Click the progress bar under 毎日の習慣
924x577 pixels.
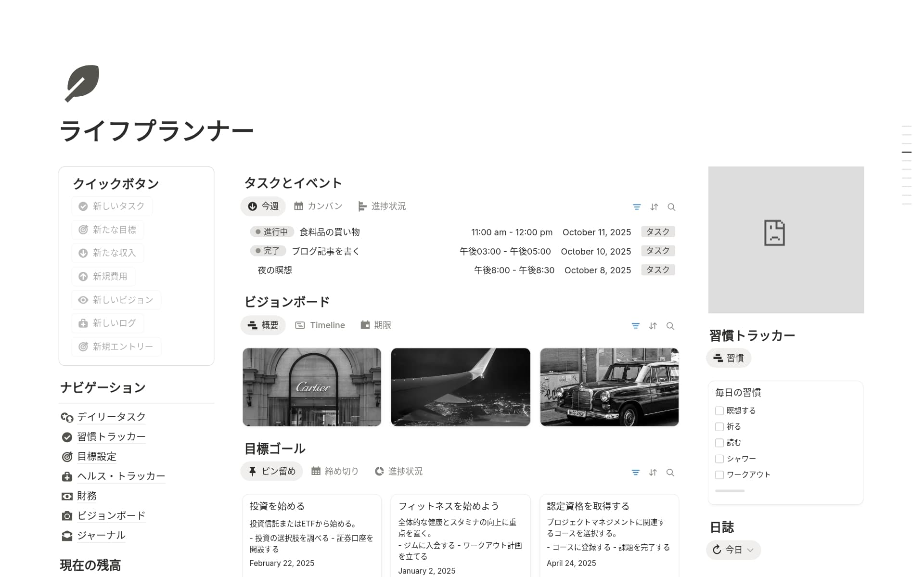click(730, 491)
